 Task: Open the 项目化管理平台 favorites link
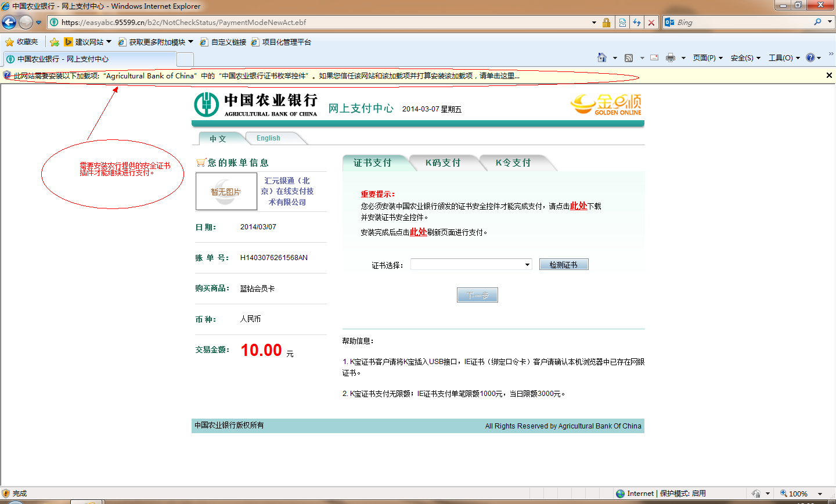click(281, 42)
